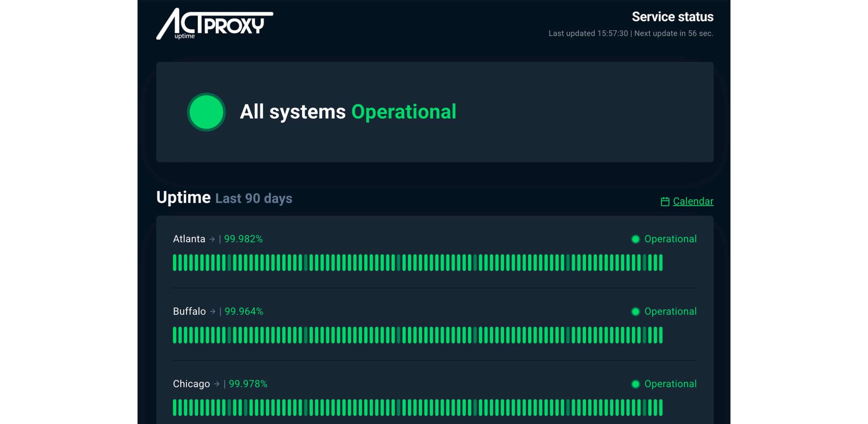Click the first Buffalo uptime bar
Image resolution: width=868 pixels, height=424 pixels.
click(x=175, y=335)
